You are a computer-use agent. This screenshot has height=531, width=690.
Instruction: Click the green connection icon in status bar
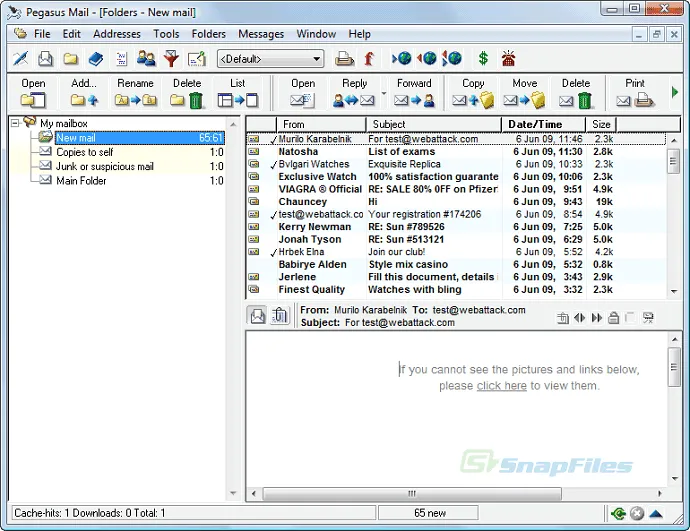pyautogui.click(x=619, y=513)
